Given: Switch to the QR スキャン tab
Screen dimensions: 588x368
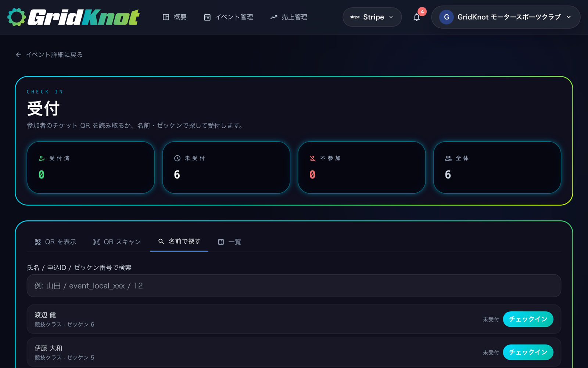Looking at the screenshot, I should click(117, 242).
